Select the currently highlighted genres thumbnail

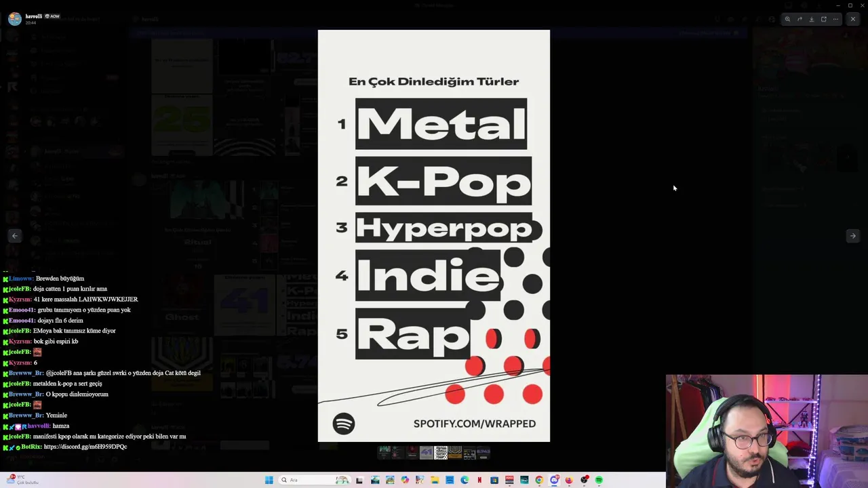[441, 453]
